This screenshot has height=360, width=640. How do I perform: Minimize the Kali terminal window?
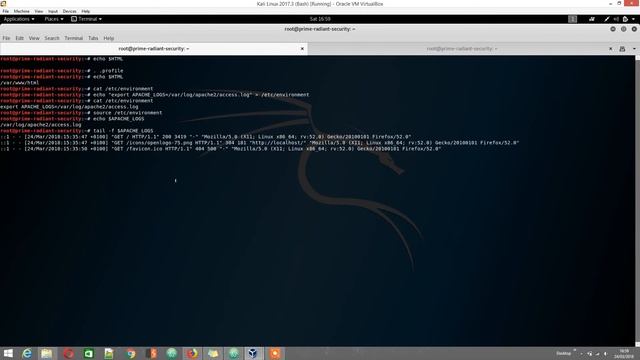(613, 29)
